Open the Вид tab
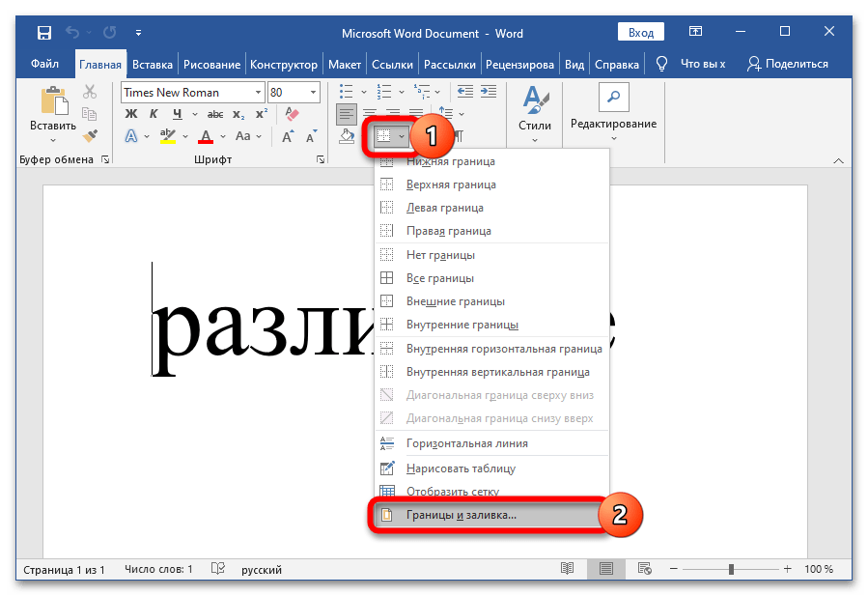The image size is (868, 596). 574,65
